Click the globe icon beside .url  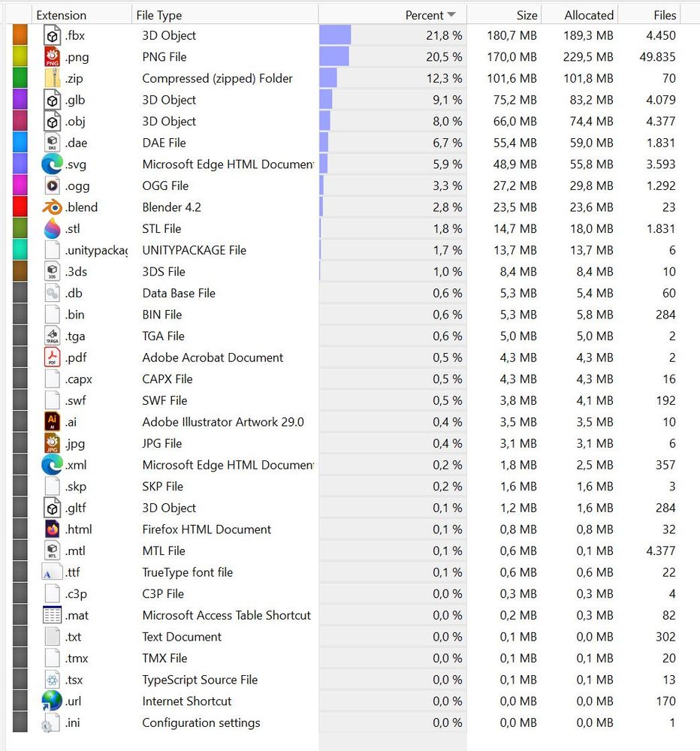[x=53, y=701]
